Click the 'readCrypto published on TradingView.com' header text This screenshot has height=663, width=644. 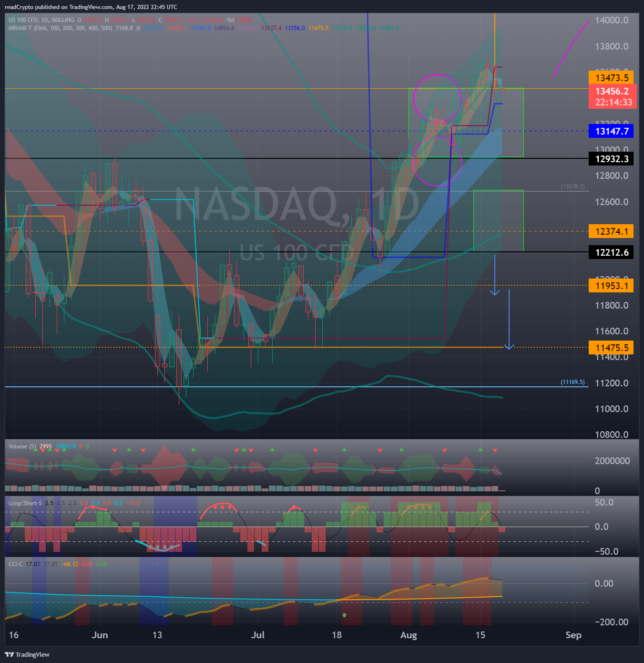click(x=58, y=7)
